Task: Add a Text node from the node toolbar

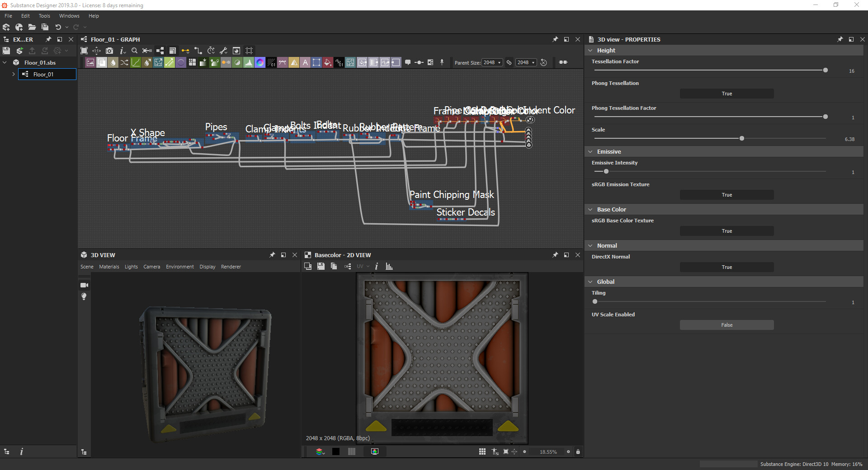Action: pos(305,62)
